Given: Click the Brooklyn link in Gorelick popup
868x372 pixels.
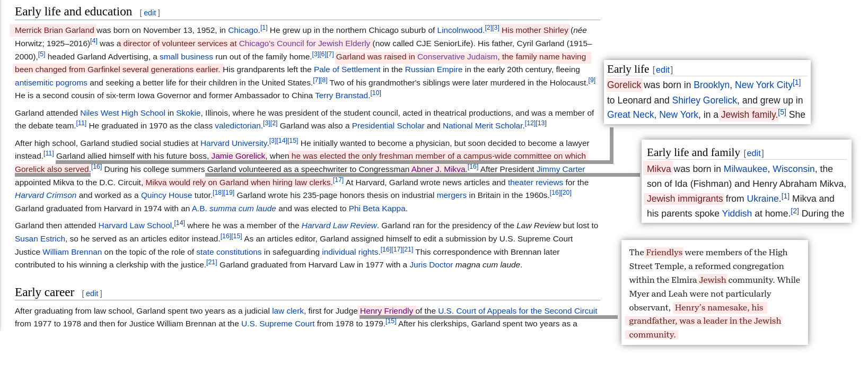Looking at the screenshot, I should point(711,85).
